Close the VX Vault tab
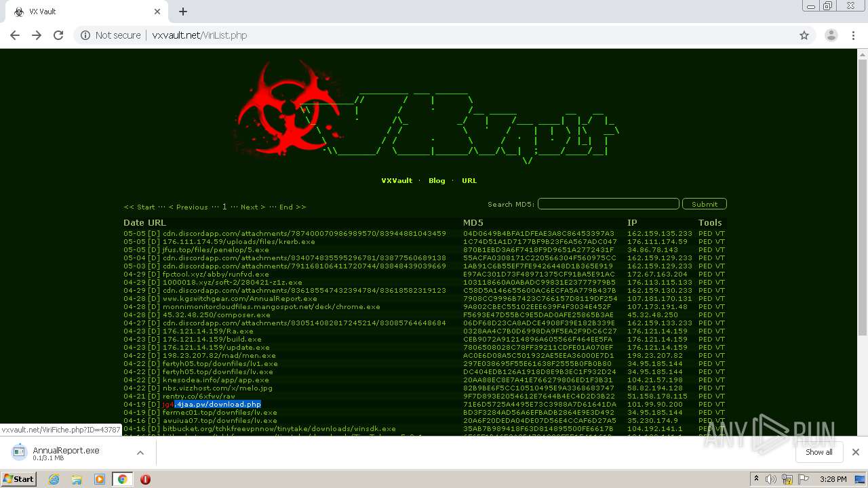Viewport: 868px width, 488px height. pyautogui.click(x=157, y=12)
